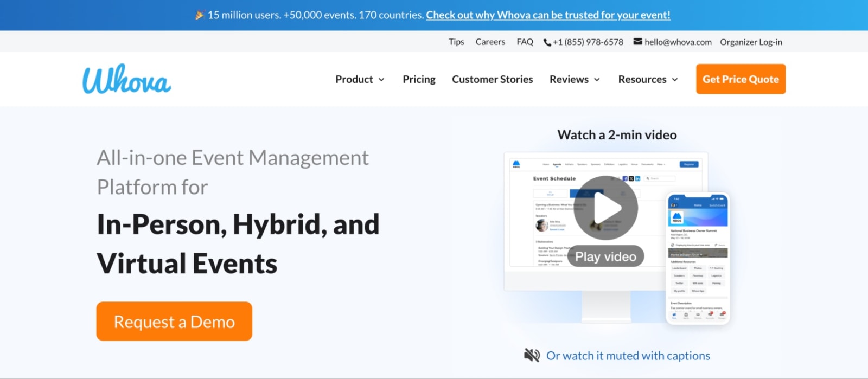
Task: Open the FAQ link
Action: point(525,42)
